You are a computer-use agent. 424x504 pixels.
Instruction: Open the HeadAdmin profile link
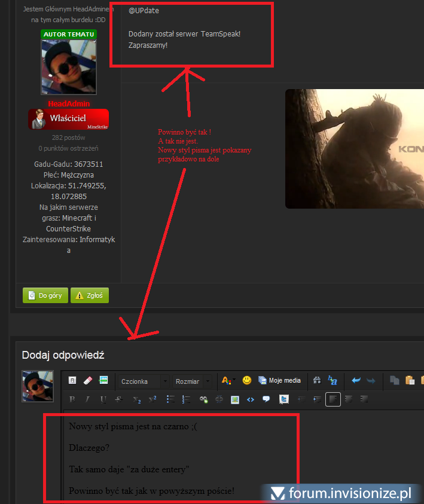(x=68, y=103)
